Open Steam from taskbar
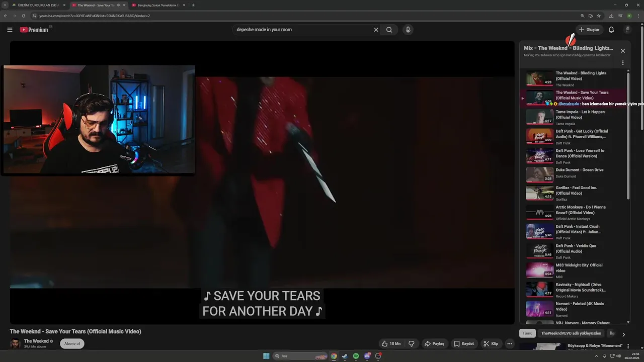644x362 pixels. [345, 356]
